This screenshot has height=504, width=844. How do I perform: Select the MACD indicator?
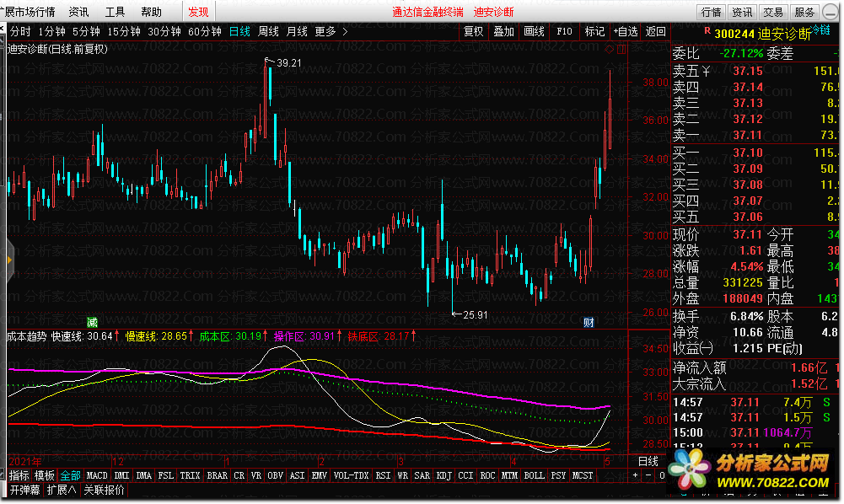[x=97, y=475]
